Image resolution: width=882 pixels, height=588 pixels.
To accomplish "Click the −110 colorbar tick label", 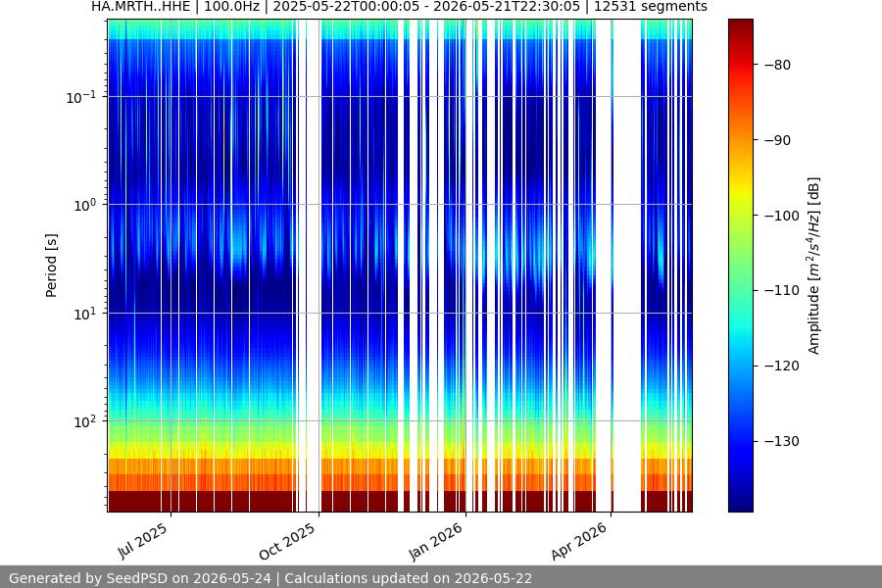I will 782,290.
